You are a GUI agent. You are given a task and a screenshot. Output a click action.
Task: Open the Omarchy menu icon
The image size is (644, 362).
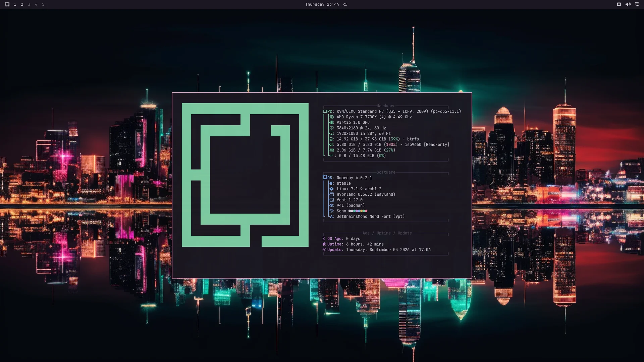click(x=7, y=4)
